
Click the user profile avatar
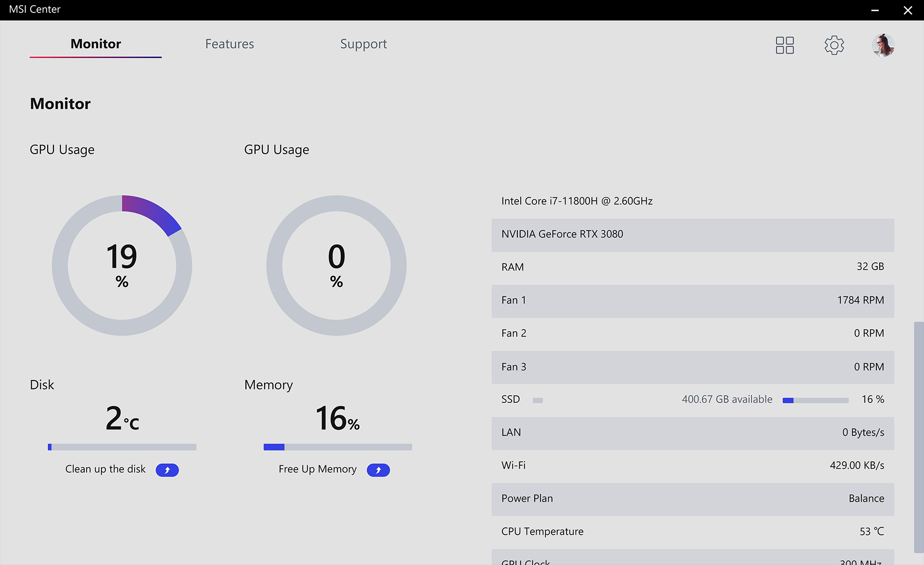(x=884, y=45)
